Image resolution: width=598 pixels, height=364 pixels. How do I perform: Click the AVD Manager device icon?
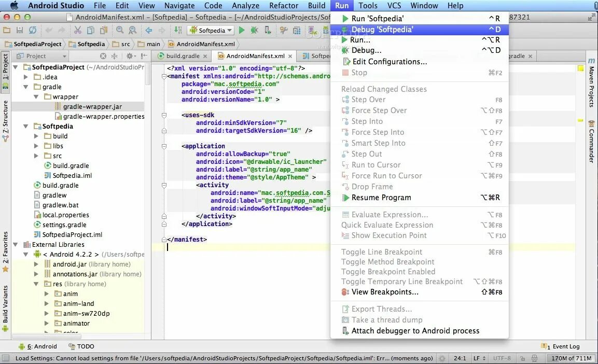pyautogui.click(x=312, y=30)
